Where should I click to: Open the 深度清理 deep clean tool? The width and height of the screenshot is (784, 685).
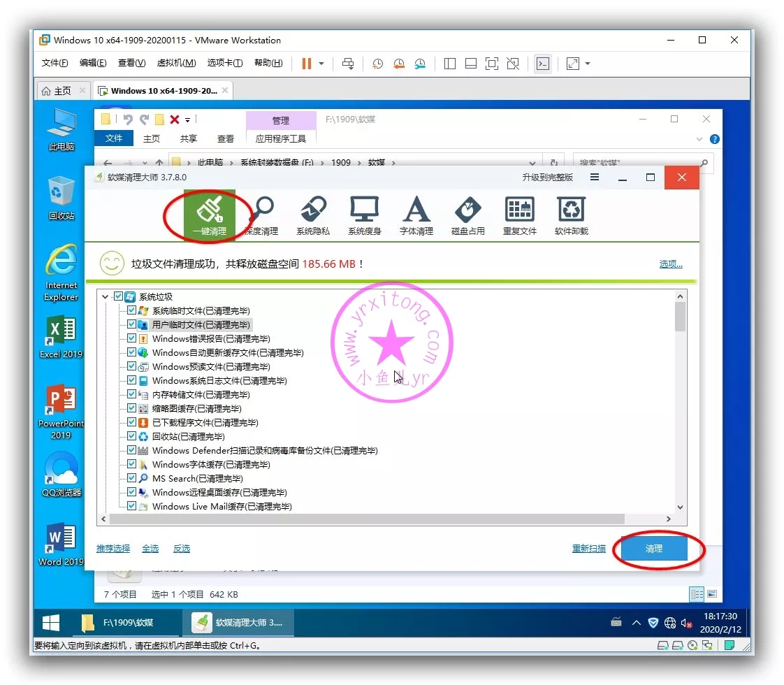click(262, 215)
